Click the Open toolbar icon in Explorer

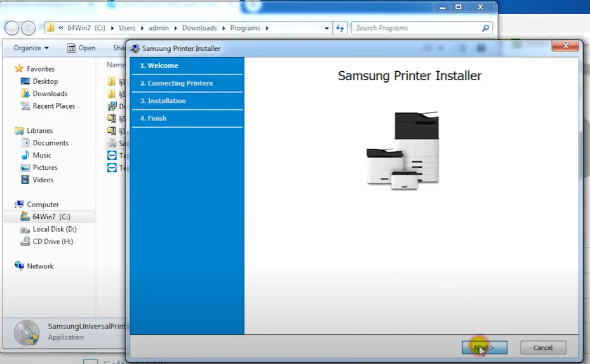(71, 48)
